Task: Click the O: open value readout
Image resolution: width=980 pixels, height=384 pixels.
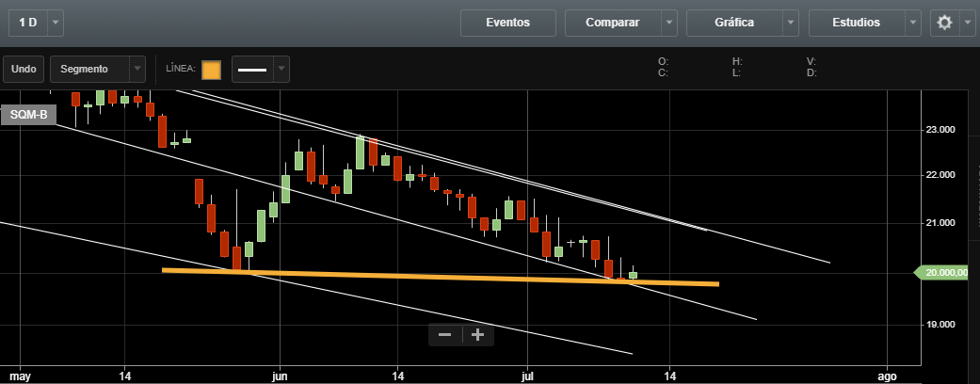Action: (663, 61)
